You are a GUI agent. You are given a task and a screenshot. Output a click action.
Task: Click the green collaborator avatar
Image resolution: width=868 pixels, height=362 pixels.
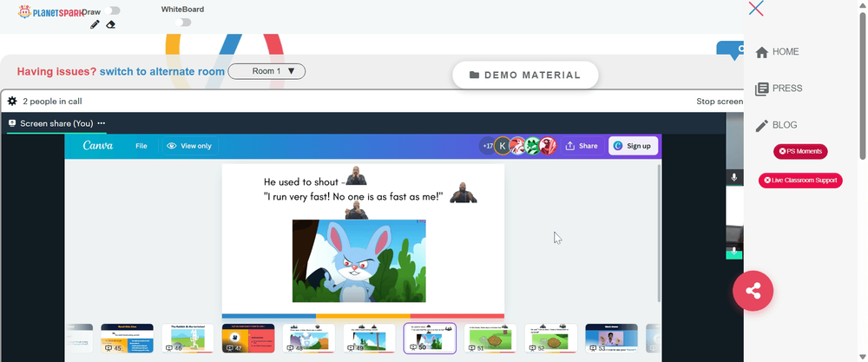pos(533,146)
